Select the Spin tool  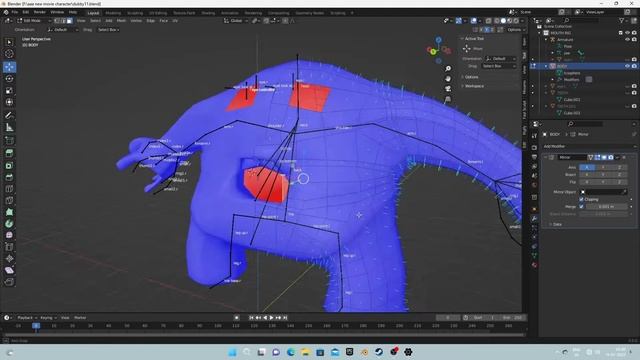[x=9, y=224]
